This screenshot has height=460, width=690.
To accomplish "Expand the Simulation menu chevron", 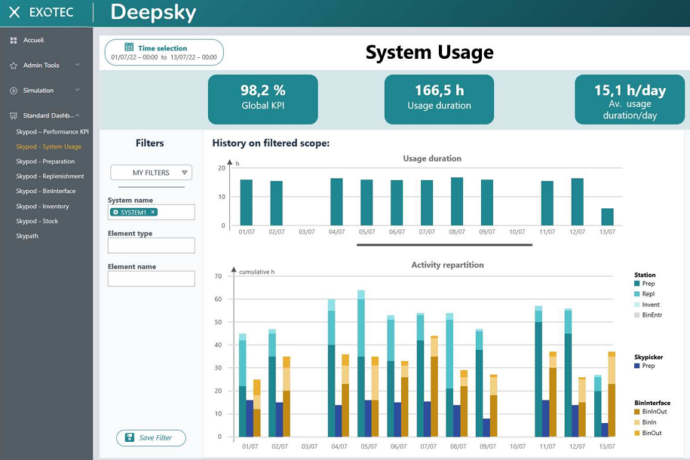I will click(77, 90).
